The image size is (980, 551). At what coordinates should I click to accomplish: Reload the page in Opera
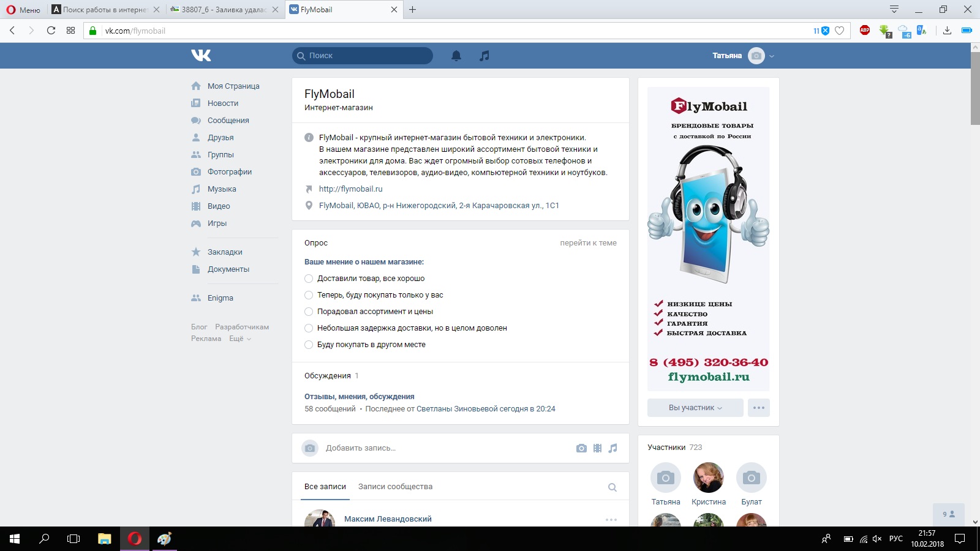(51, 31)
